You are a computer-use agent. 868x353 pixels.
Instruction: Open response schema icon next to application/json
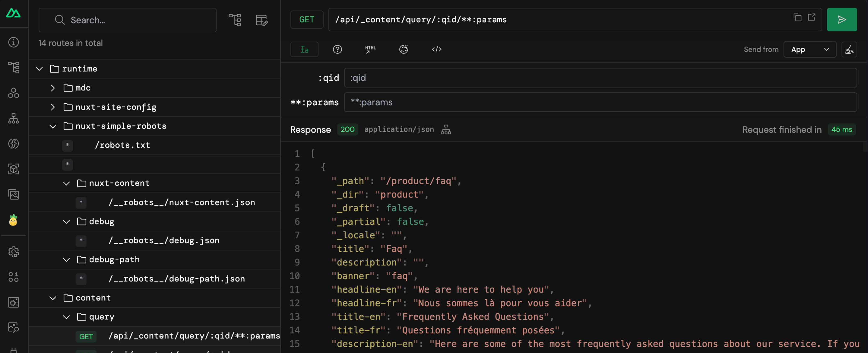click(446, 129)
